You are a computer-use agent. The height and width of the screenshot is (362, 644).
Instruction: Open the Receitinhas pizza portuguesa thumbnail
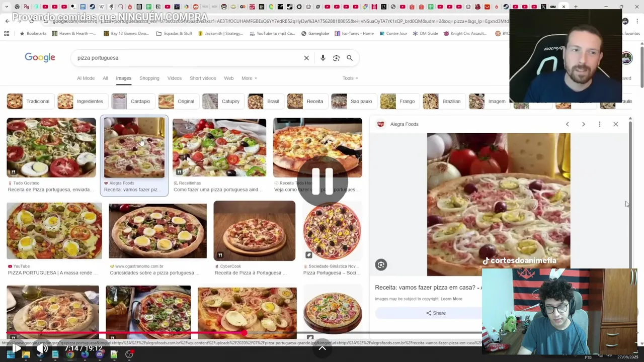pyautogui.click(x=219, y=148)
